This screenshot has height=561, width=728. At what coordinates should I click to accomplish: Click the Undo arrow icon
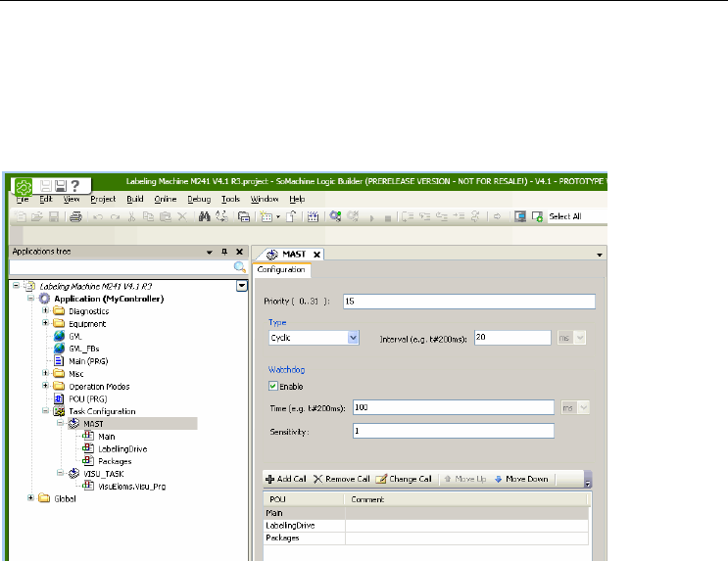[98, 216]
